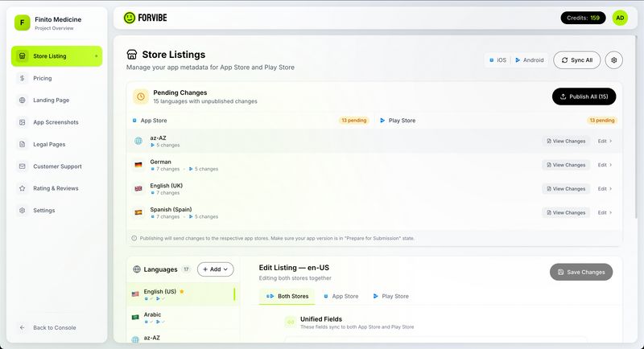Click the Edit Listing — en-US heading

pos(294,268)
